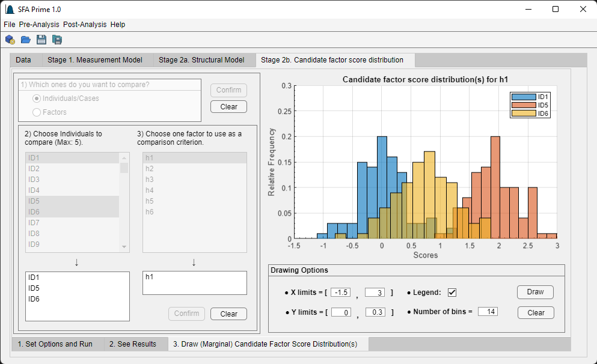Click the Draw button
This screenshot has height=364, width=597.
(535, 292)
